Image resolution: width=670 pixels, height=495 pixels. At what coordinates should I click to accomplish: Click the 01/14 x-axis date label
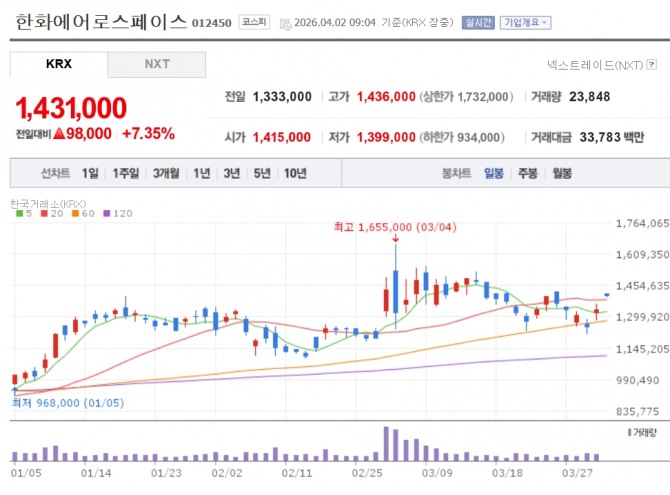[96, 473]
